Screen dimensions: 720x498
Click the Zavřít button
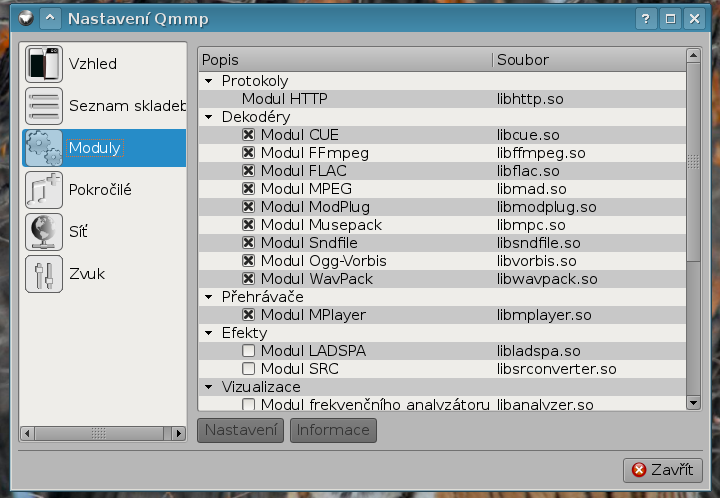663,470
